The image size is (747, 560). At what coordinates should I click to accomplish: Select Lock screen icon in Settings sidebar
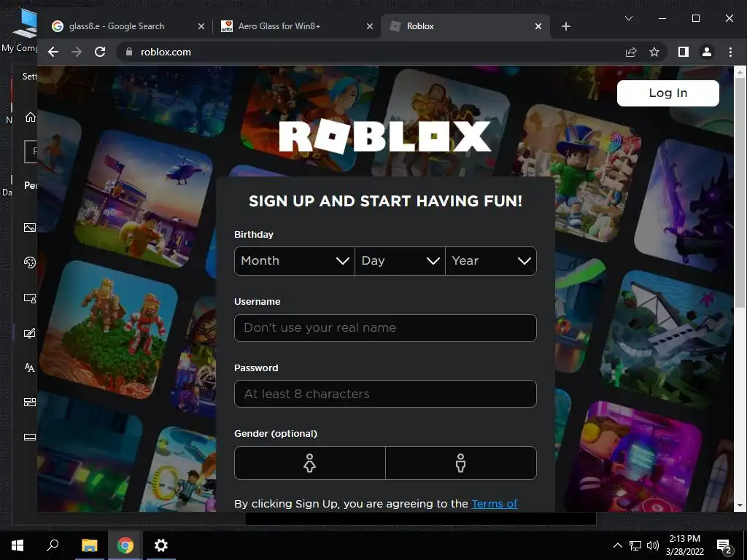[x=29, y=298]
